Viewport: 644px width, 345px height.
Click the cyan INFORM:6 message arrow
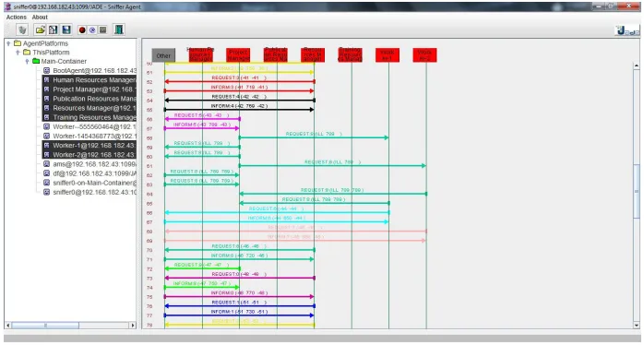[277, 221]
